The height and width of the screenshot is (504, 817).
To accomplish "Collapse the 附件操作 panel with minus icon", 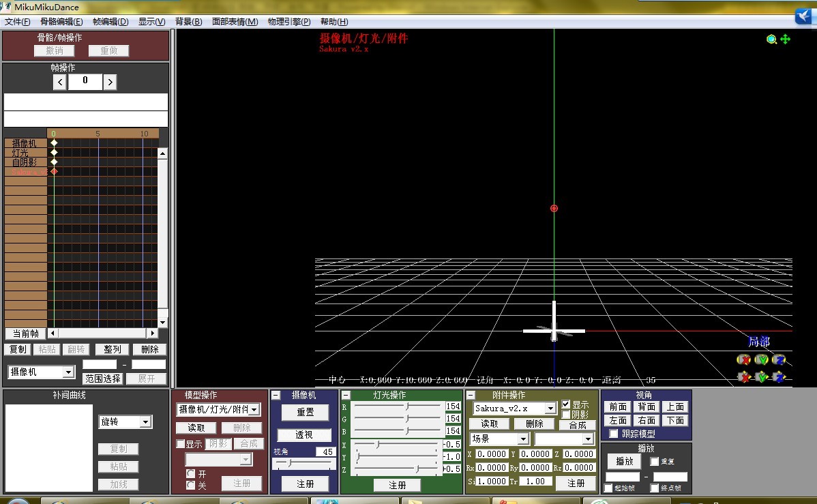I will pos(471,395).
